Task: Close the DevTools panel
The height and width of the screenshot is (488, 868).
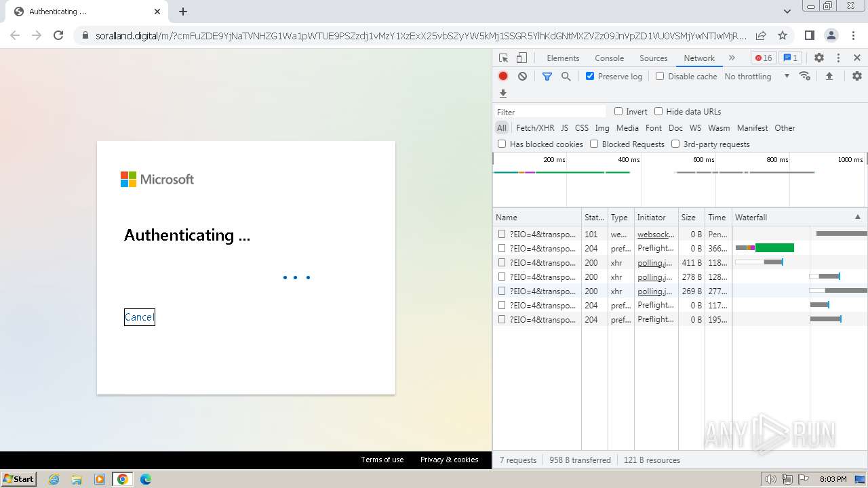Action: tap(857, 58)
